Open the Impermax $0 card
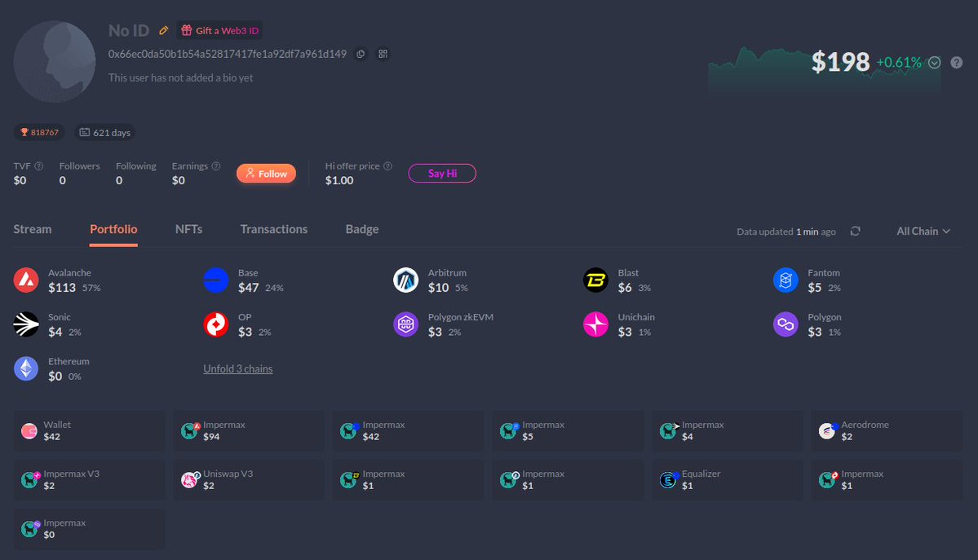978x560 pixels. [x=90, y=529]
